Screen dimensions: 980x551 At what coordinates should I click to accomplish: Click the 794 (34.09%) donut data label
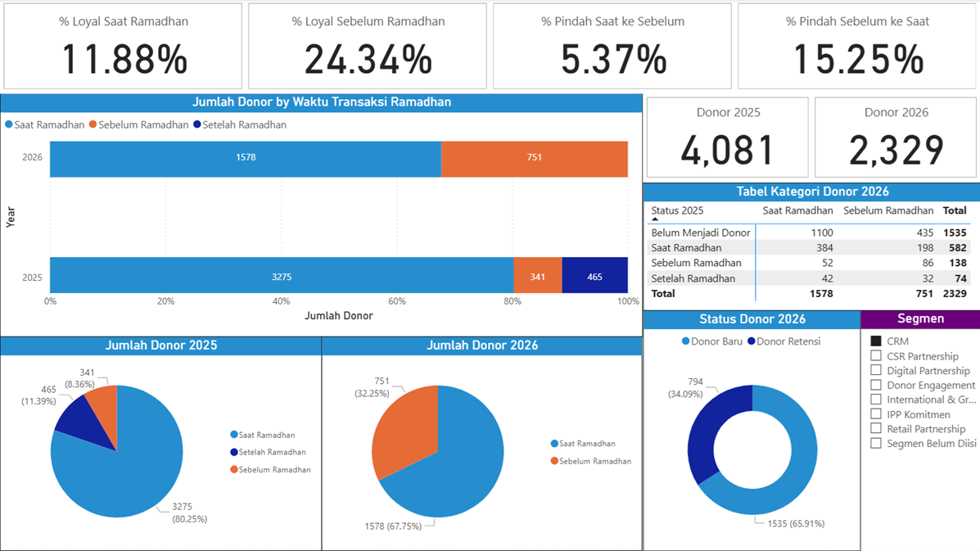coord(685,388)
